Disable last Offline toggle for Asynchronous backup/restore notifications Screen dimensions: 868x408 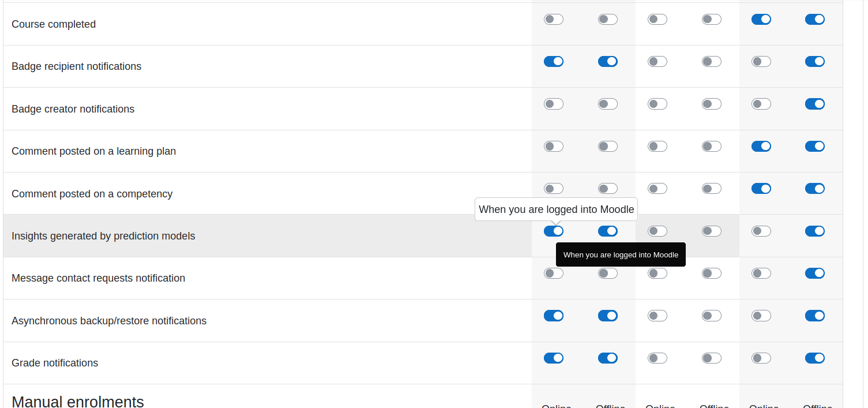pos(815,316)
